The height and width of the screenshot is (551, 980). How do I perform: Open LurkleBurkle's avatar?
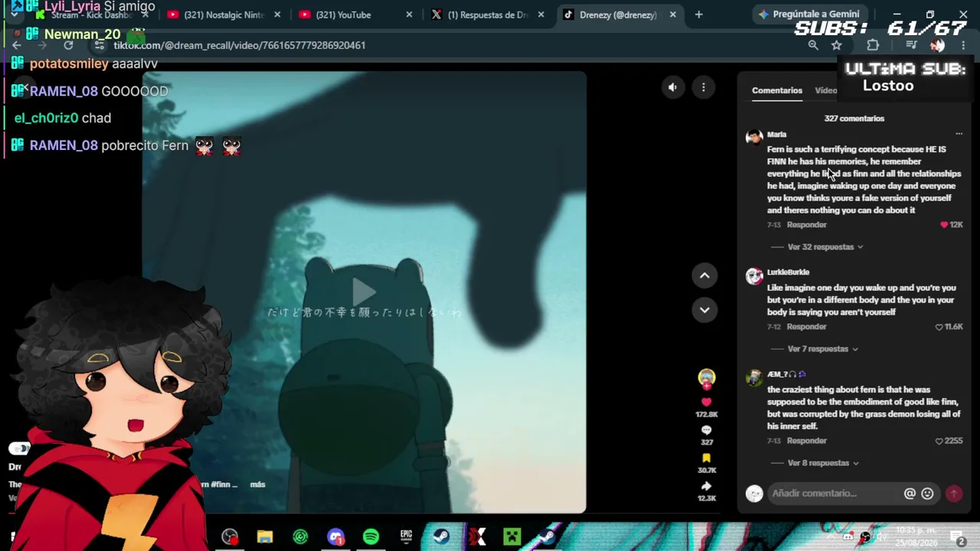coord(754,275)
